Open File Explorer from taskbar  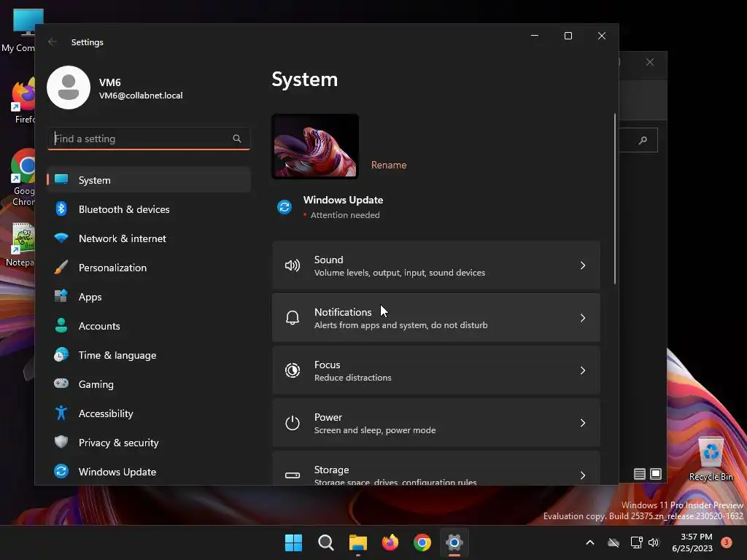pos(357,542)
